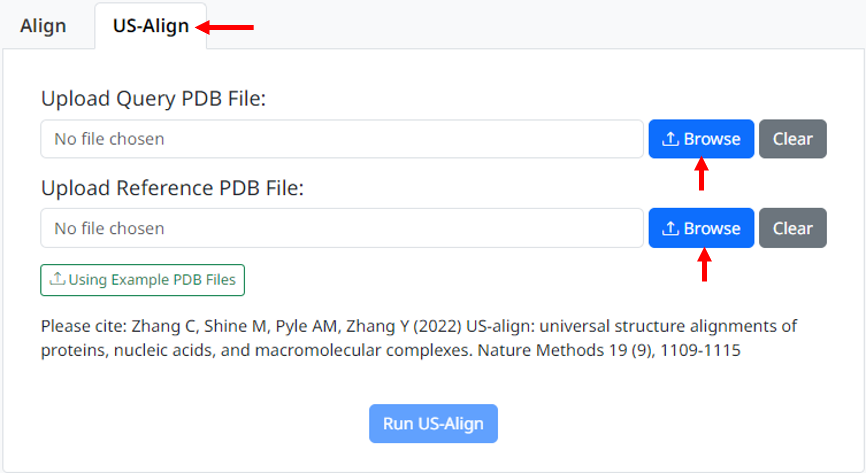Load files via Using Example PDB Files
This screenshot has height=473, width=866.
(x=143, y=280)
